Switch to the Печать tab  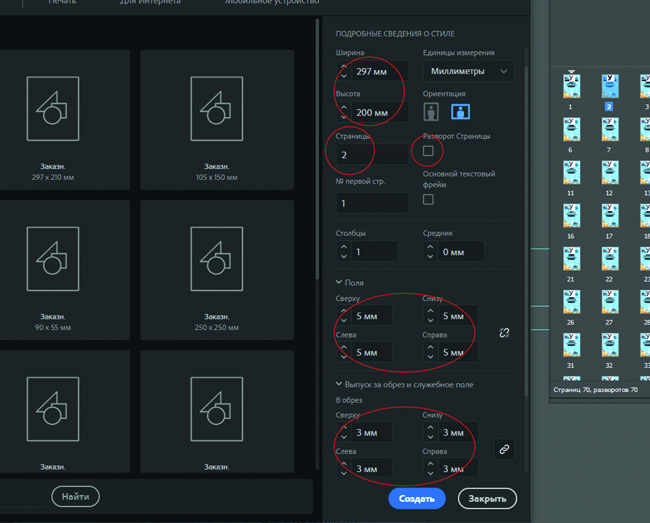click(x=63, y=3)
